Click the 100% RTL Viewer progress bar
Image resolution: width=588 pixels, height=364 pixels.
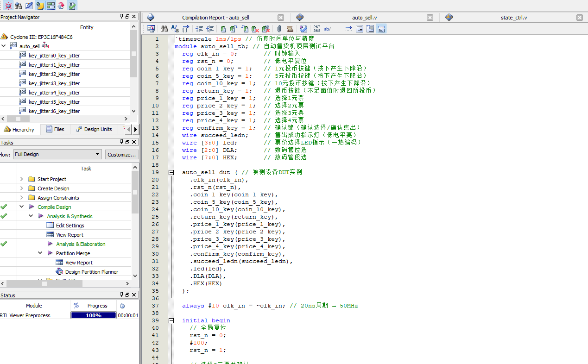coord(93,315)
